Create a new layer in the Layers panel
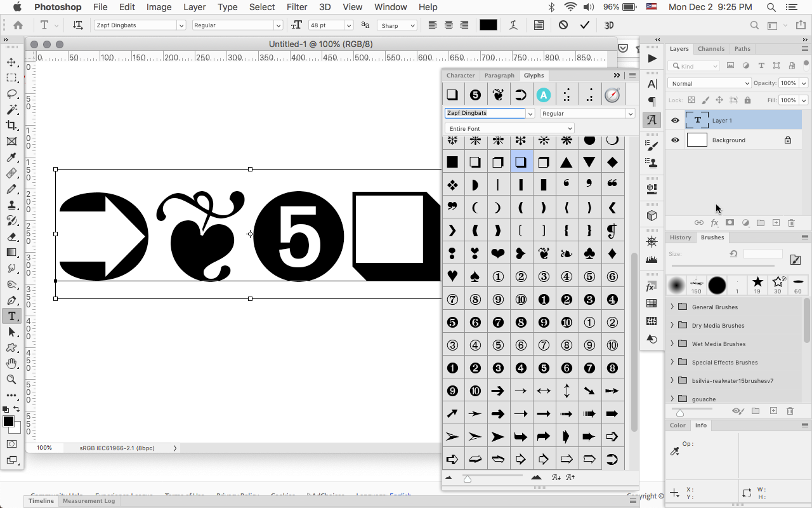This screenshot has width=812, height=508. click(776, 223)
